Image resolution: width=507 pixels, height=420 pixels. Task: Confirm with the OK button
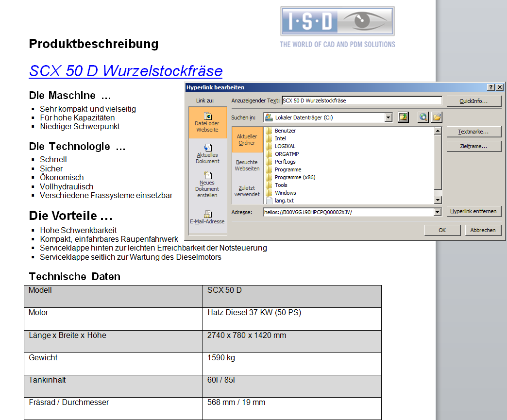(442, 230)
